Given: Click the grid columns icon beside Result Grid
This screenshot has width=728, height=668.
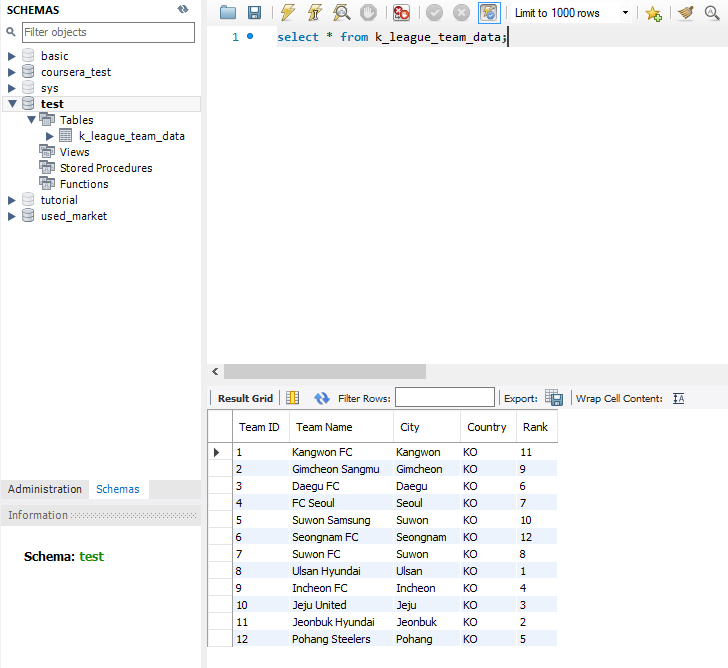Looking at the screenshot, I should [x=292, y=398].
